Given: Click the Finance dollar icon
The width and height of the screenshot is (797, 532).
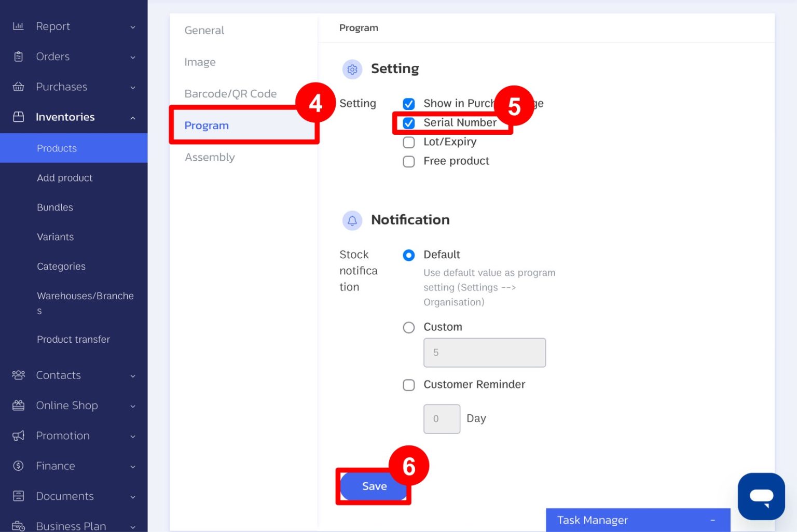Looking at the screenshot, I should click(19, 466).
